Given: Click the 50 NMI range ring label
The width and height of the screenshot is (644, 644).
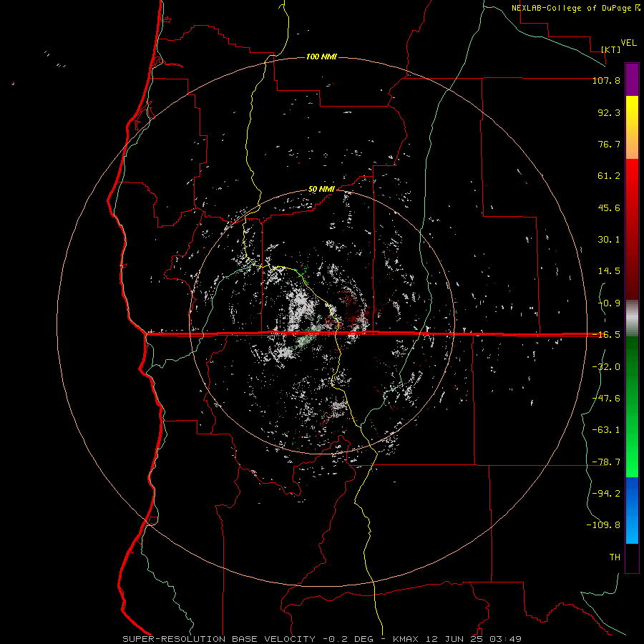Looking at the screenshot, I should pos(321,190).
